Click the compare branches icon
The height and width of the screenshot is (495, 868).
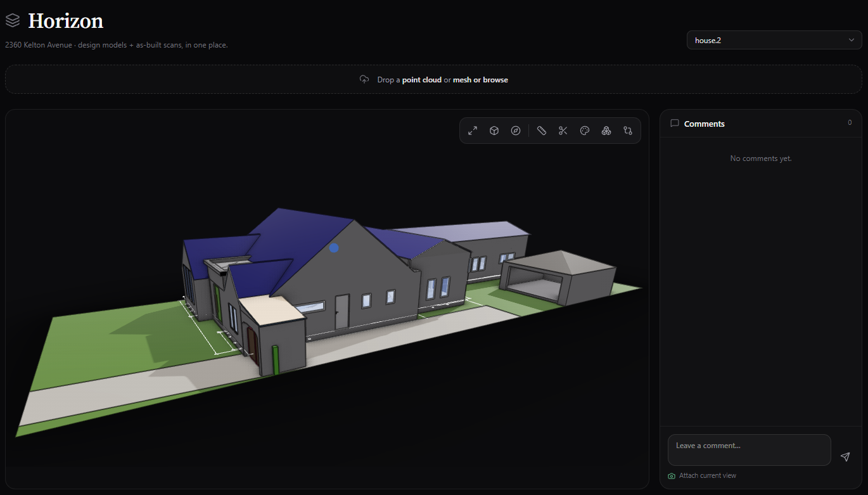tap(628, 131)
